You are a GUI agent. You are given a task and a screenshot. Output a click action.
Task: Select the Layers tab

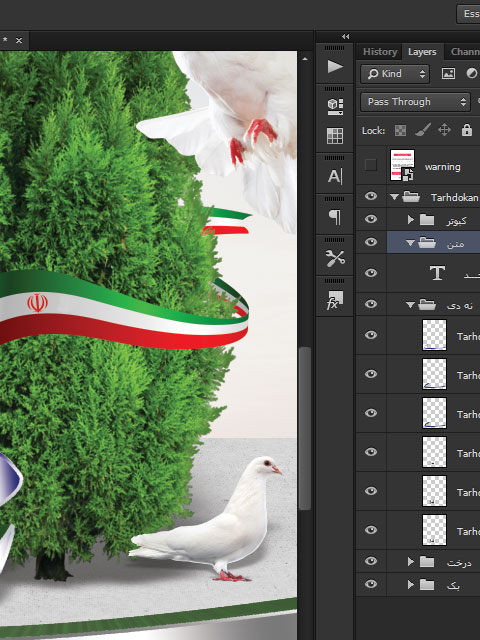pyautogui.click(x=422, y=52)
